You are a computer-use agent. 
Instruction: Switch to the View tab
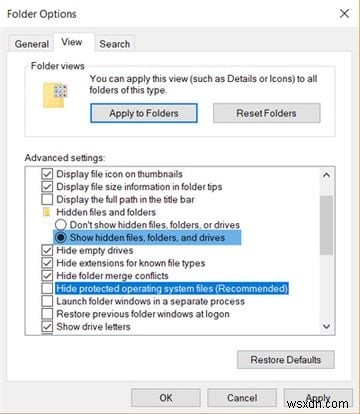tap(73, 42)
